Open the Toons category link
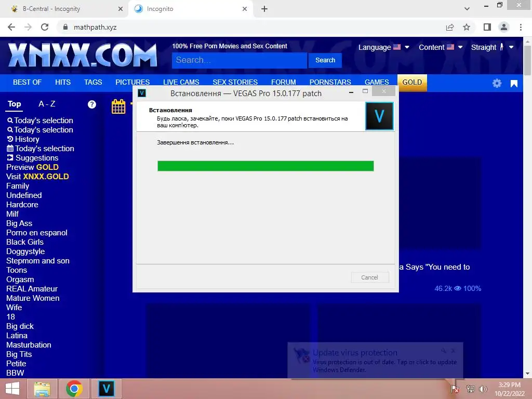Screen dimensions: 532x399 click(x=17, y=270)
